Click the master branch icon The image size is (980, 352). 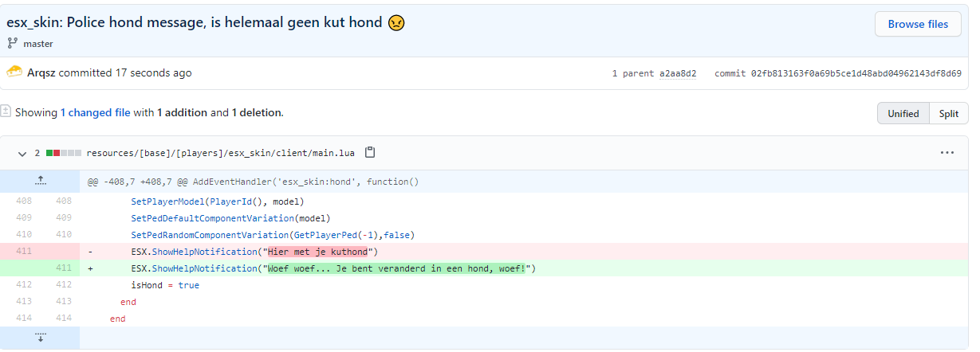point(13,44)
